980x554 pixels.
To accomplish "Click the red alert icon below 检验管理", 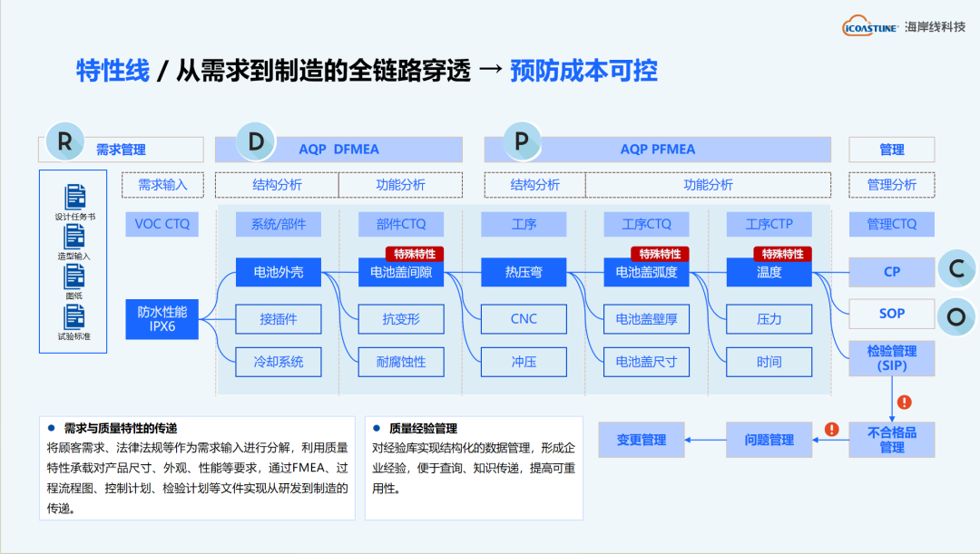I will pyautogui.click(x=904, y=403).
